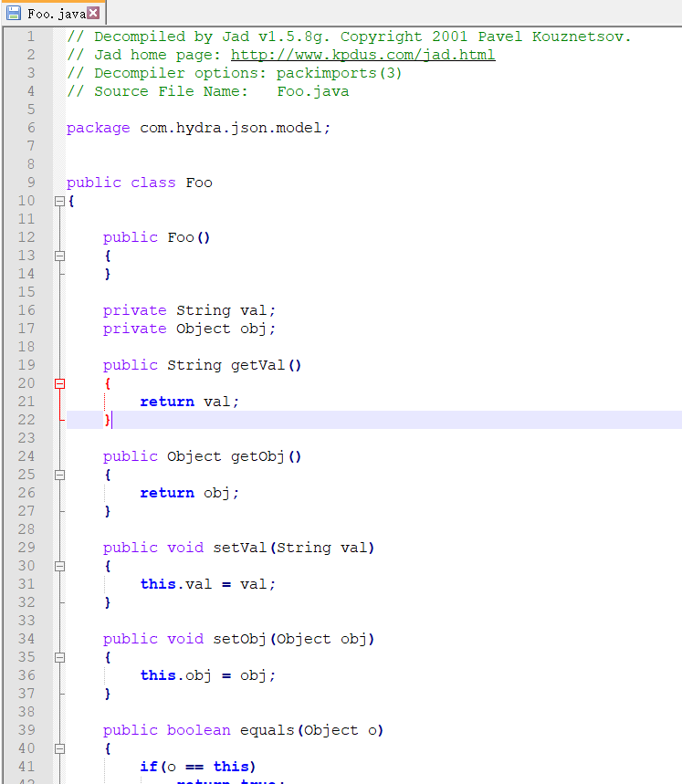Collapse the setObj() method fold marker
Image resolution: width=682 pixels, height=784 pixels.
point(59,657)
